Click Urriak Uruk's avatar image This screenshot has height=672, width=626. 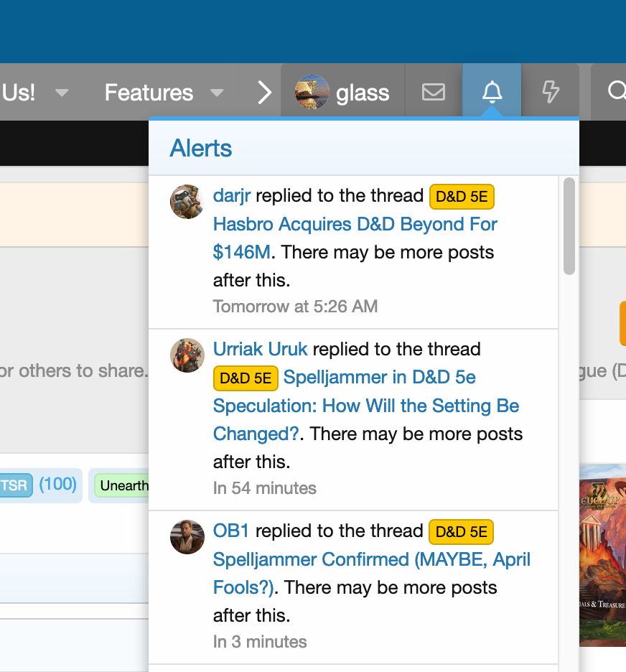[x=187, y=355]
